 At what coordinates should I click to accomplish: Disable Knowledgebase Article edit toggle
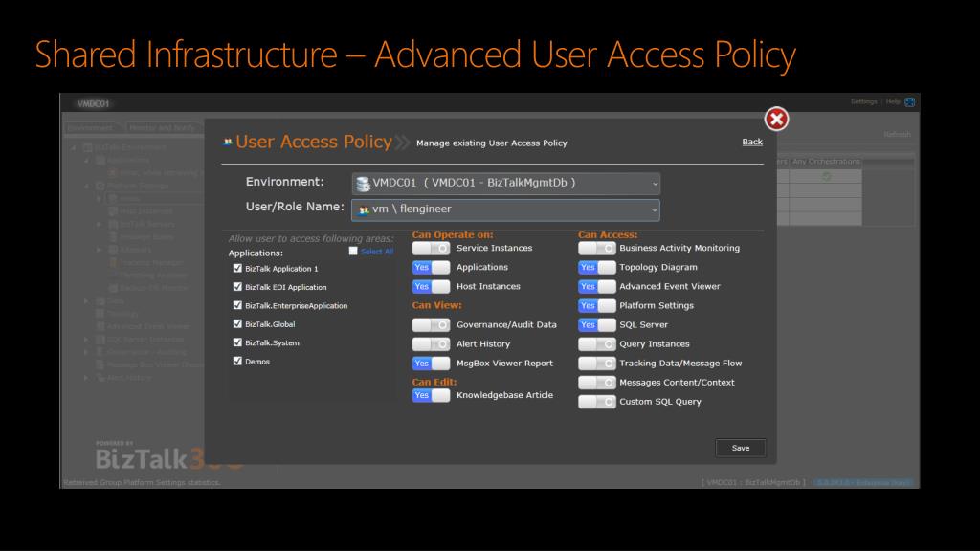coord(431,395)
